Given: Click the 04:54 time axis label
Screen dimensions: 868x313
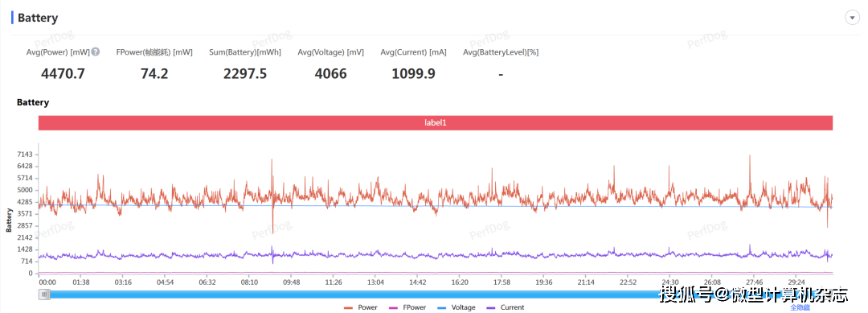Looking at the screenshot, I should [x=165, y=282].
